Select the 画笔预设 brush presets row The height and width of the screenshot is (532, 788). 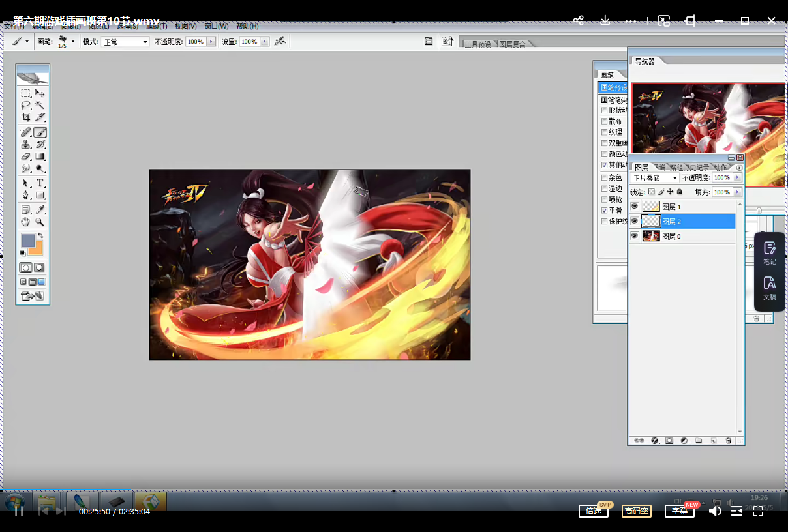(x=613, y=87)
